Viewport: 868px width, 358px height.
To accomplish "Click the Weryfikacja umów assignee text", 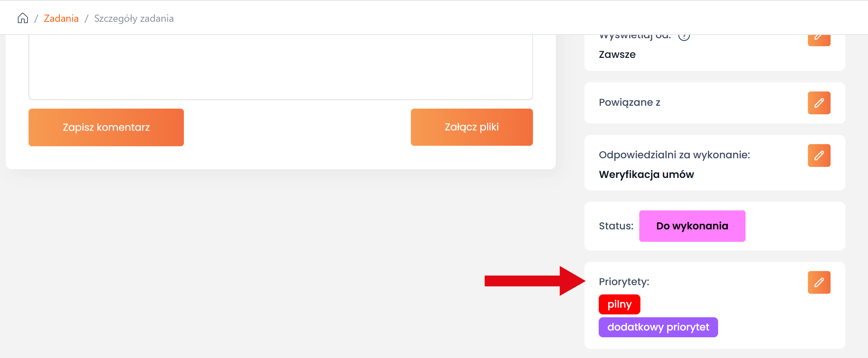I will (x=646, y=174).
